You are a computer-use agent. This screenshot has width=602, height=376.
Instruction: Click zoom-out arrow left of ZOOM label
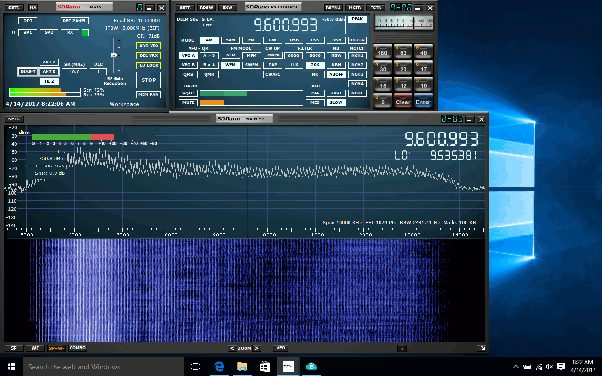click(232, 348)
